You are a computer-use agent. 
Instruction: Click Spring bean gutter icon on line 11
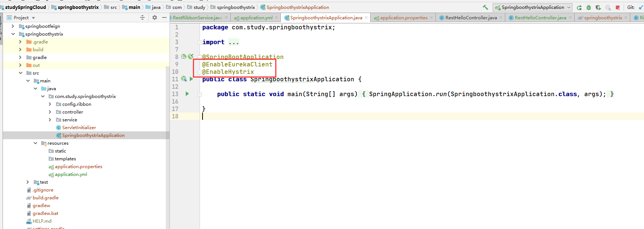[184, 79]
